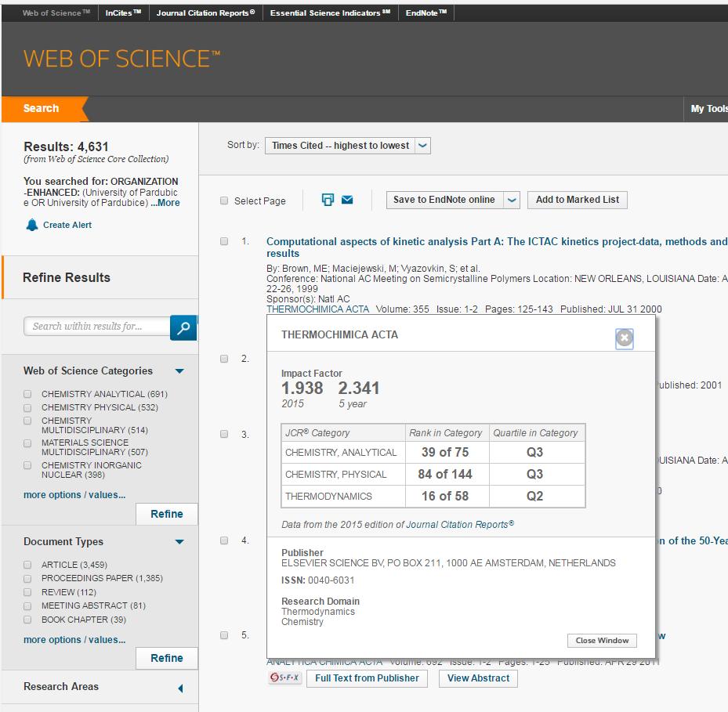
Task: Click Refine under Web of Science Categories
Action: click(x=167, y=514)
